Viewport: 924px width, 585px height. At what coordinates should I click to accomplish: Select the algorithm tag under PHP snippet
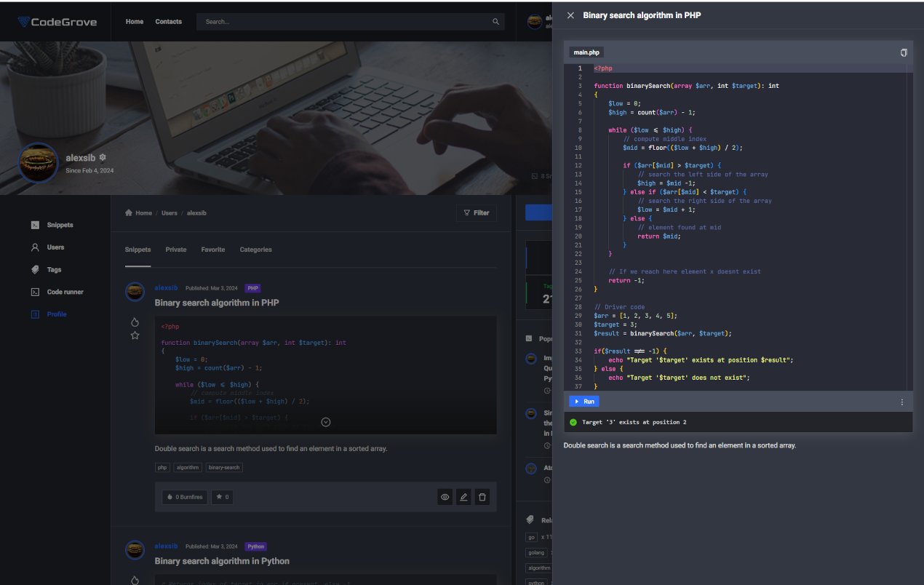point(188,467)
